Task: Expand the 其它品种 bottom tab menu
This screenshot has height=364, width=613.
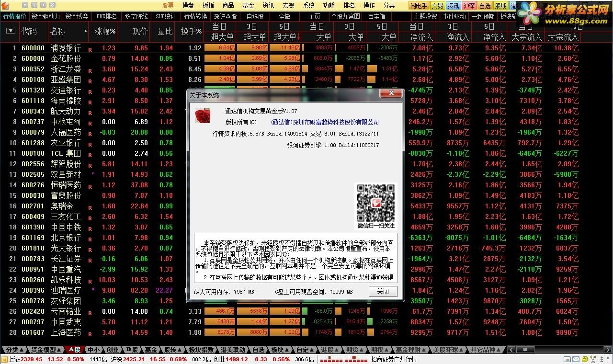Action: tap(485, 350)
